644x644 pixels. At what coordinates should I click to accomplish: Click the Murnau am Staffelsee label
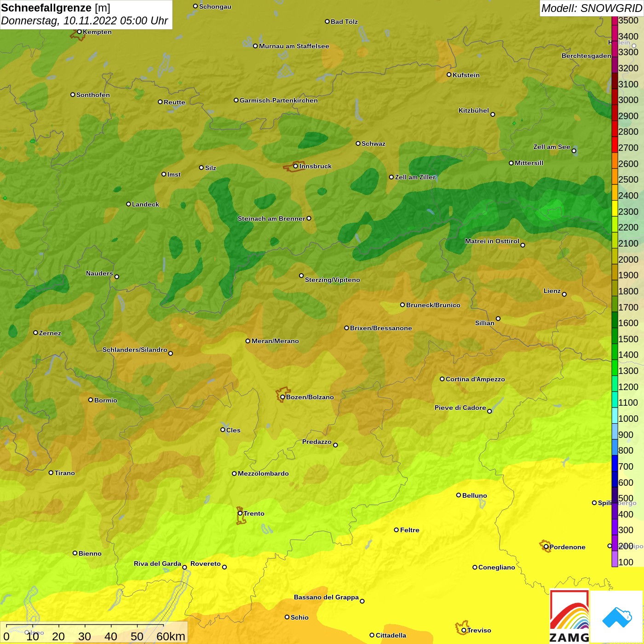(x=294, y=46)
